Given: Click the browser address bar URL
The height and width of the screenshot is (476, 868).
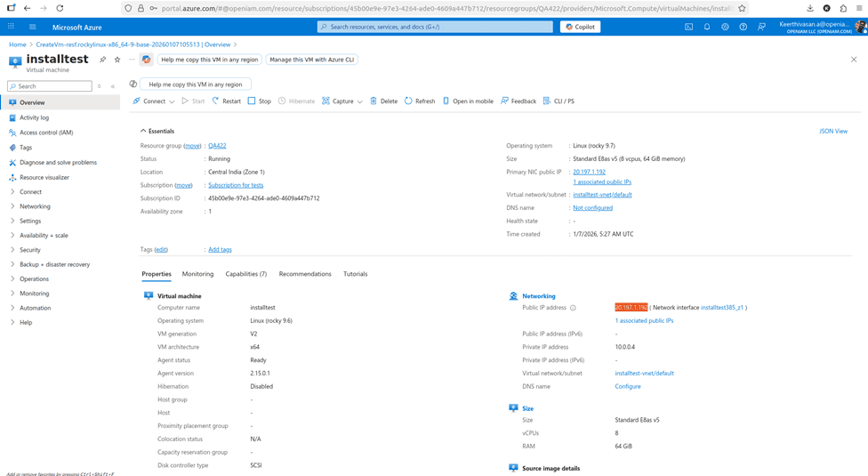Looking at the screenshot, I should click(447, 8).
